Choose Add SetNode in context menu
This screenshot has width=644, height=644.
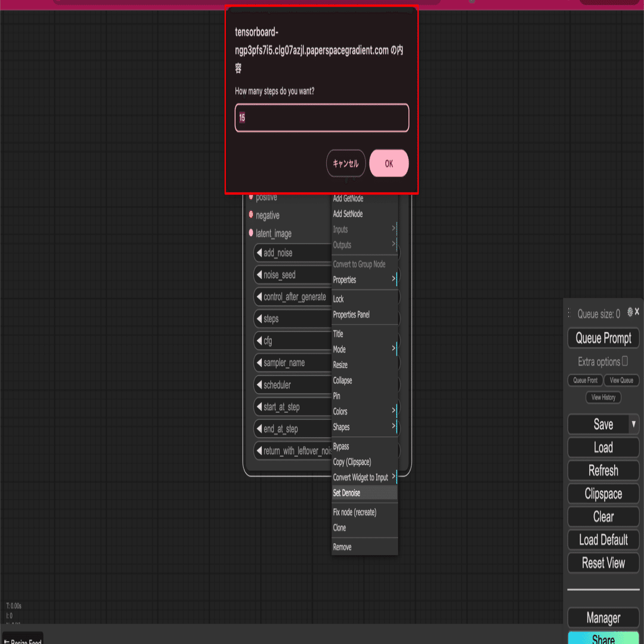(x=364, y=213)
